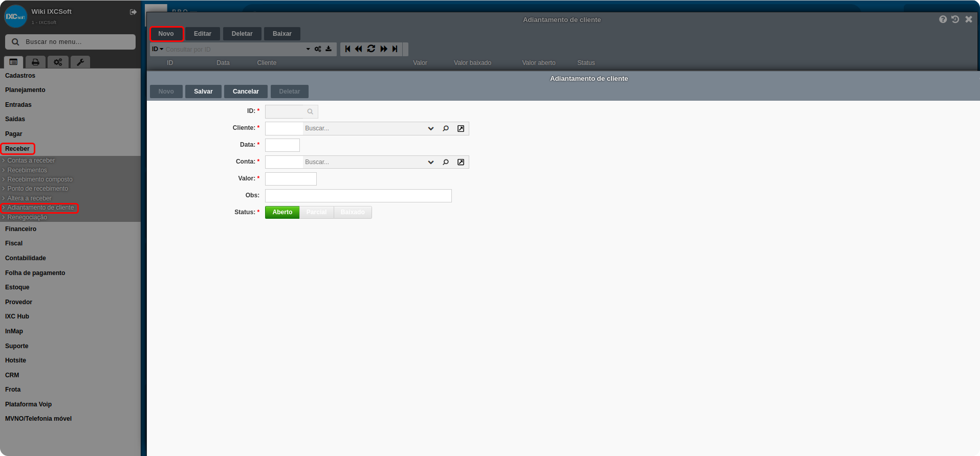Click the magnifier icon in the ID field

point(310,111)
